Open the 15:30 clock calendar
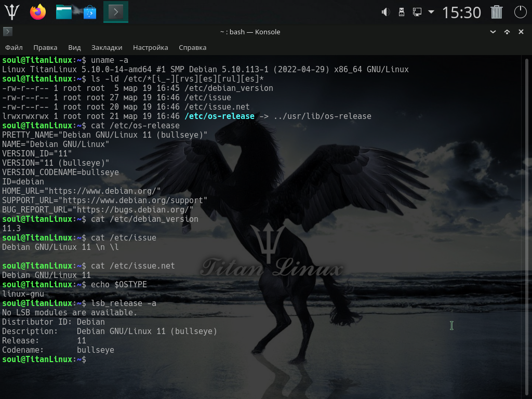 point(461,12)
